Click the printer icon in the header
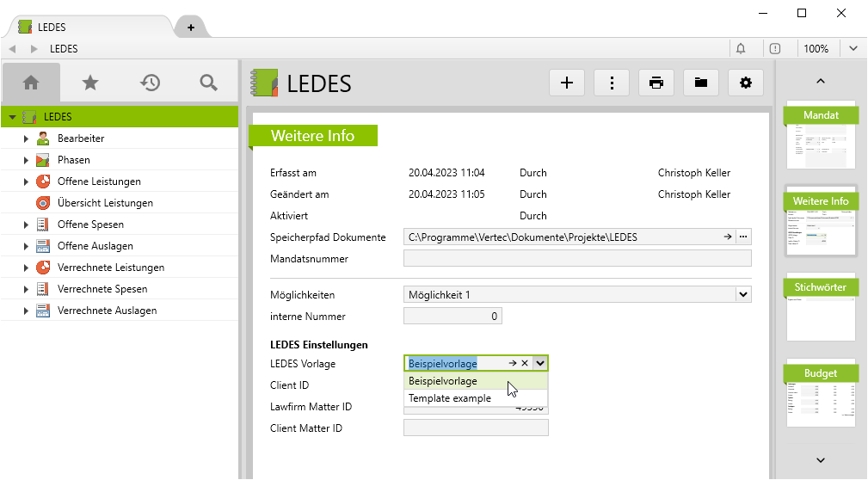Image resolution: width=868 pixels, height=480 pixels. pyautogui.click(x=656, y=83)
